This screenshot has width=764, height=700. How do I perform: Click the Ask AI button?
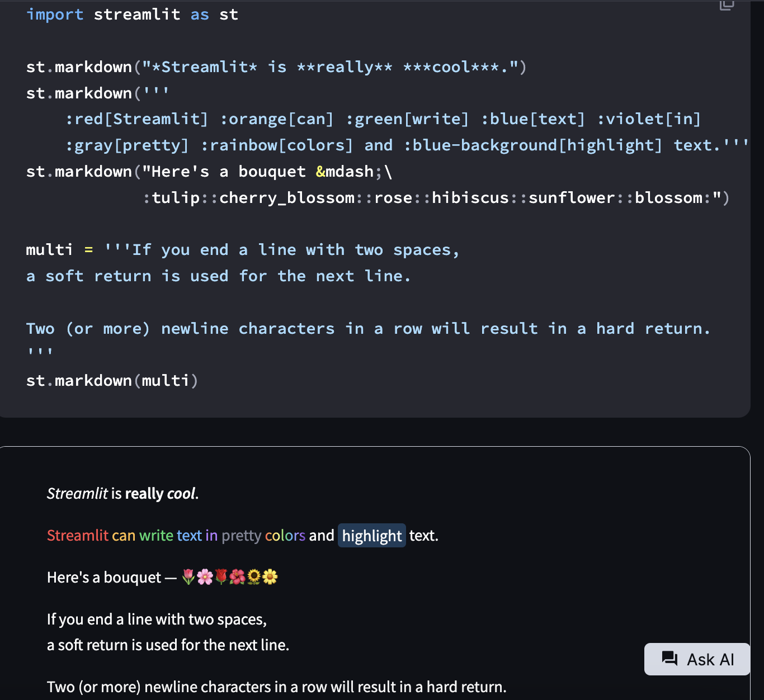(x=697, y=659)
